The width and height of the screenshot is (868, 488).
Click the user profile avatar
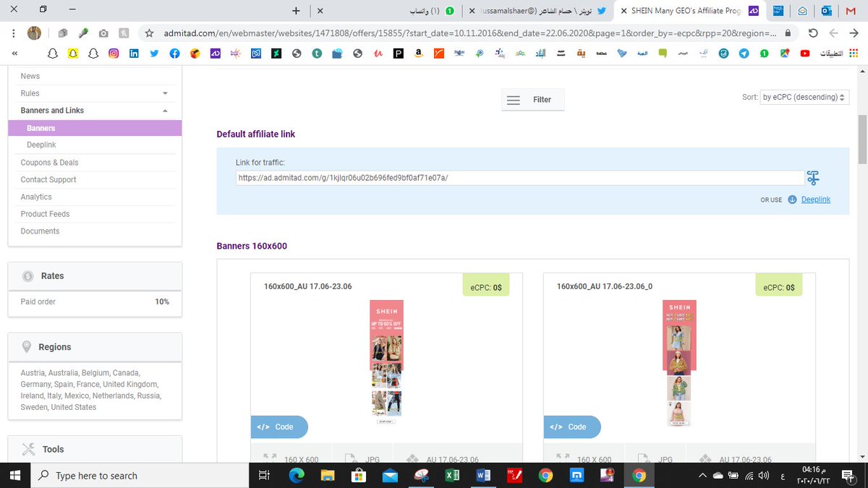point(34,33)
